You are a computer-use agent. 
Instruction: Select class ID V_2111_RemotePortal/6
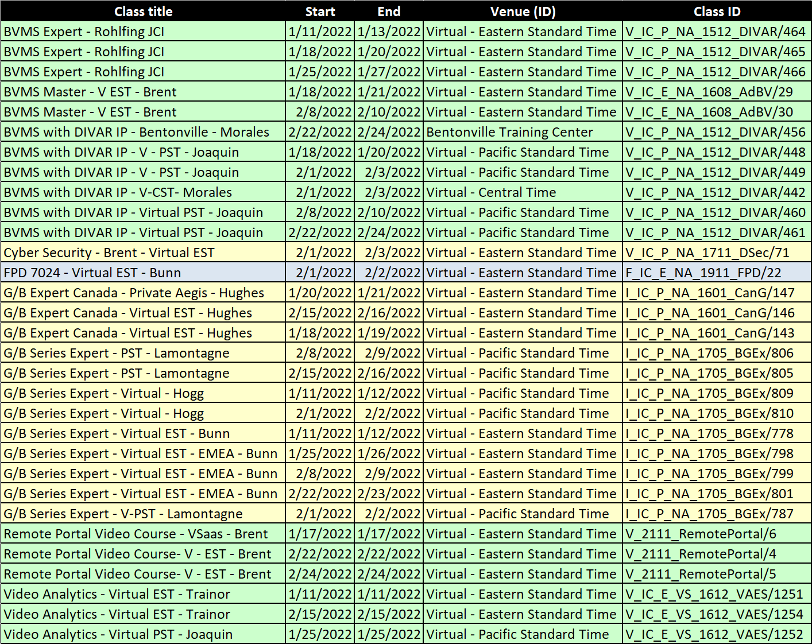tap(717, 534)
